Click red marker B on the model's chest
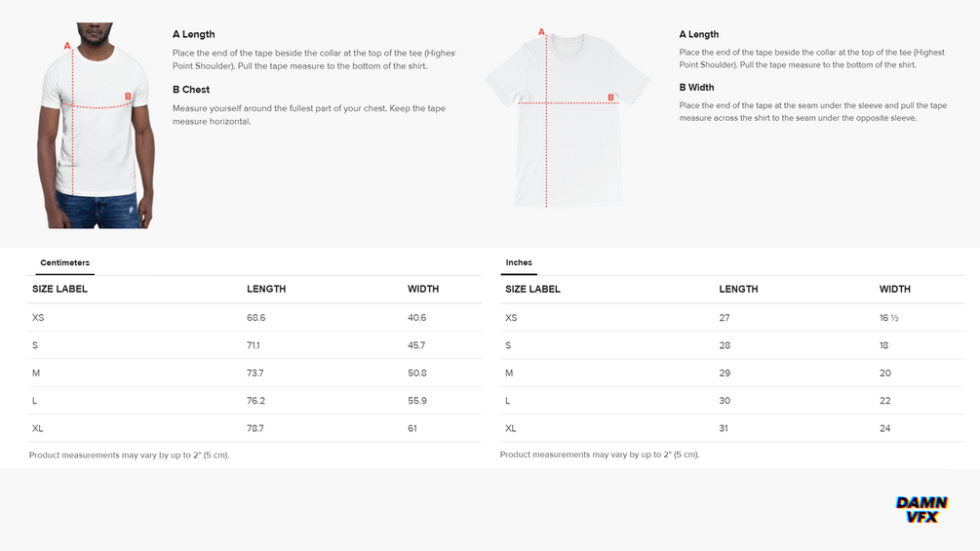980x551 pixels. click(x=128, y=97)
